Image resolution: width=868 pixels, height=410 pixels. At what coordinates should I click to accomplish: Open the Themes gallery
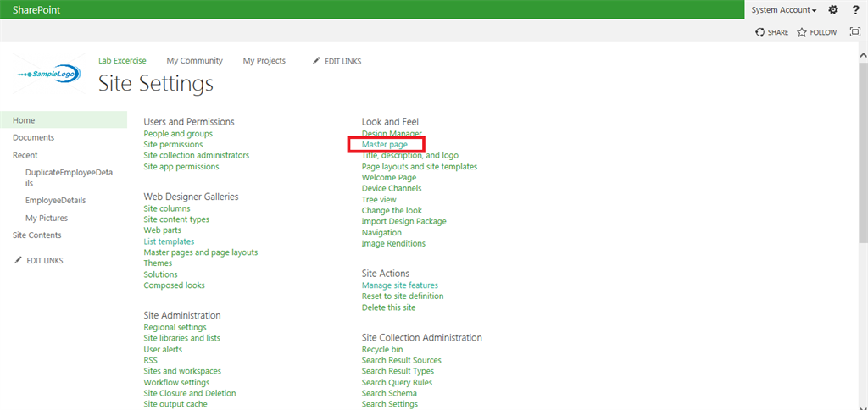158,263
